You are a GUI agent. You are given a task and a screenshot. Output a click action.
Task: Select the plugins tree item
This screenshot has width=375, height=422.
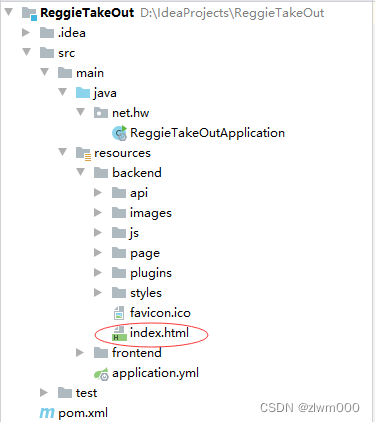point(151,273)
